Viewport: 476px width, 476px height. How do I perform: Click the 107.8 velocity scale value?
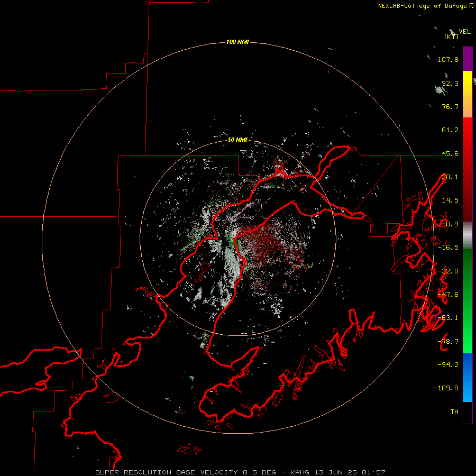448,59
